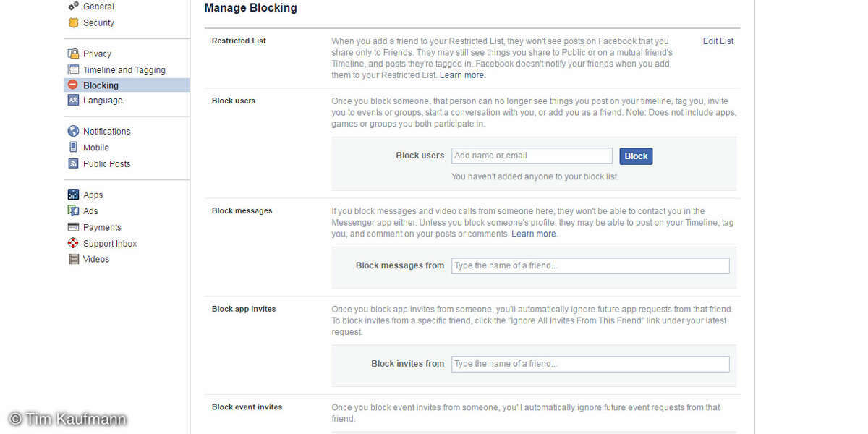Viewport: 868px width, 434px height.
Task: Click the Support Inbox lifebuoy icon
Action: click(73, 243)
